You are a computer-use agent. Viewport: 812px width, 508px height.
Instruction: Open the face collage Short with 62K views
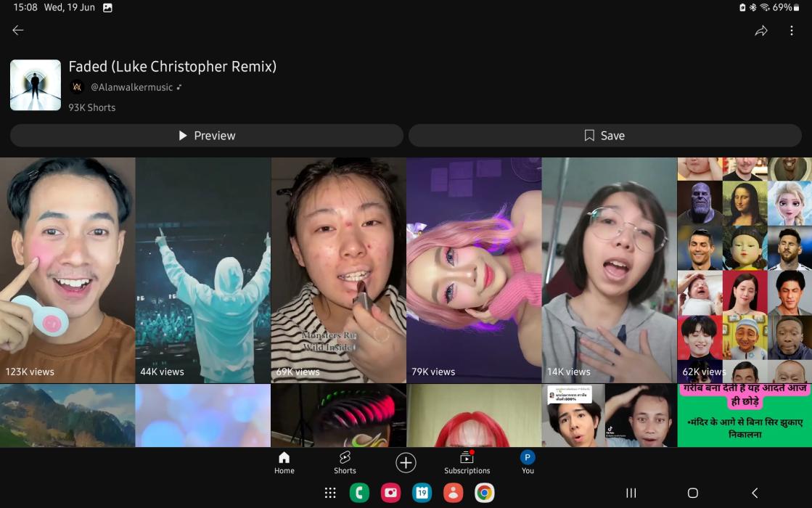click(x=745, y=270)
